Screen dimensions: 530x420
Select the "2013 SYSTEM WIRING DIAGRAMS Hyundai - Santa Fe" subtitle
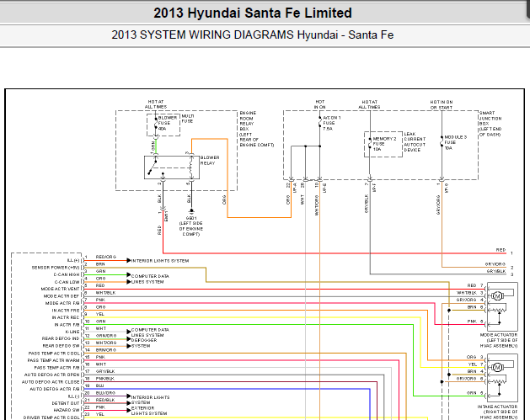(253, 35)
